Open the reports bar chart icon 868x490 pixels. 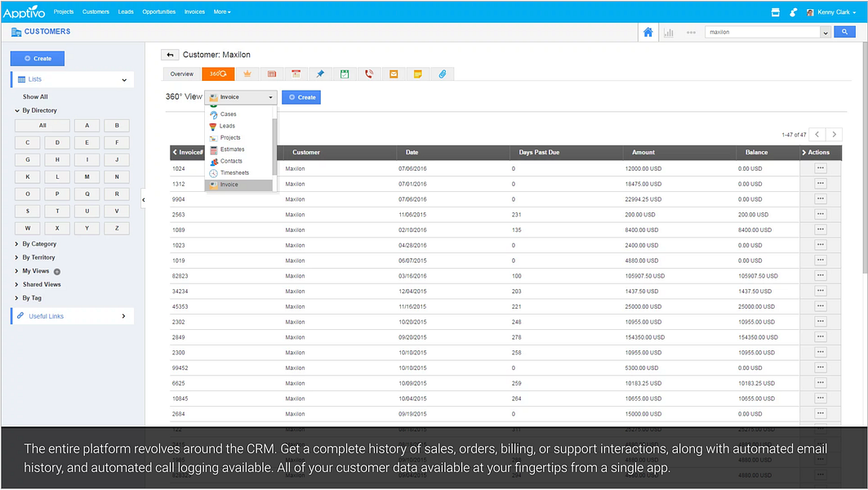(x=669, y=33)
